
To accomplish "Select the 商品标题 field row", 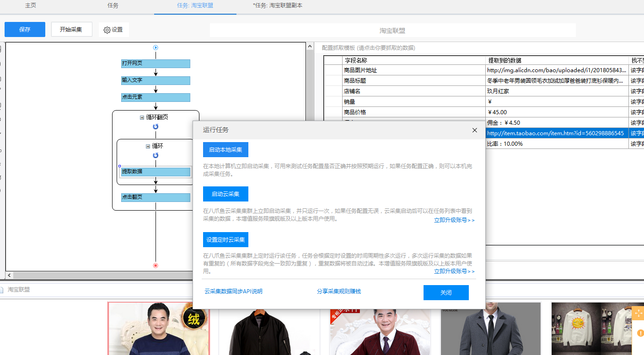I will tap(413, 81).
